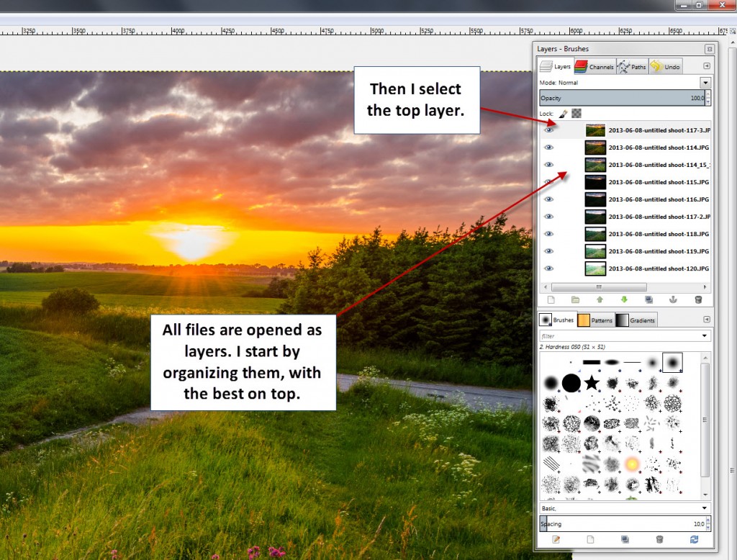Pick the diagonal stripes brush
This screenshot has height=560, width=737.
click(x=551, y=464)
